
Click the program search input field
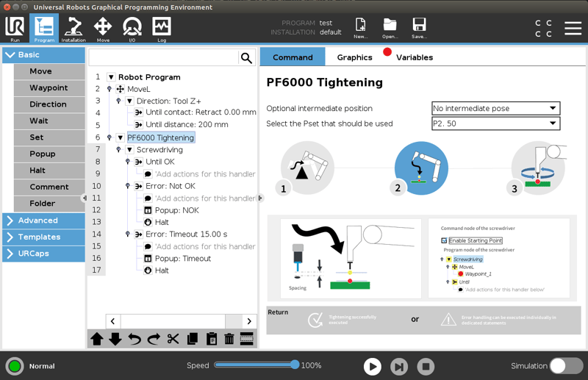tap(163, 58)
